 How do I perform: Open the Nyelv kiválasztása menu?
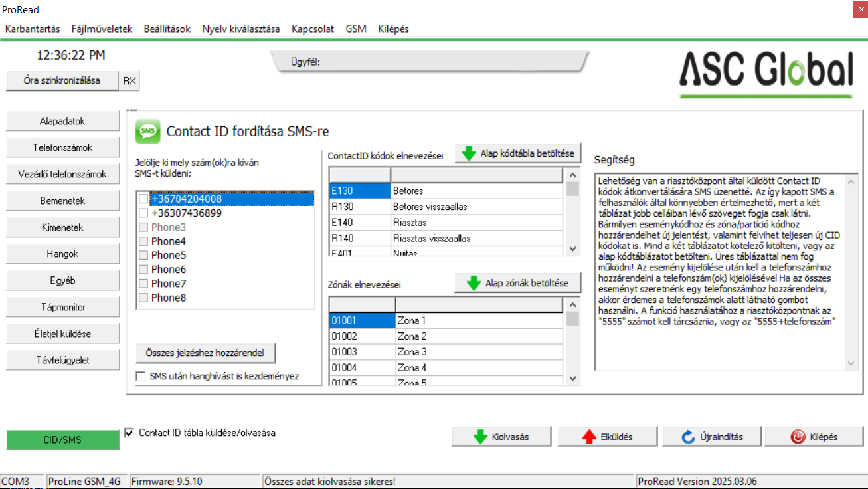(240, 29)
